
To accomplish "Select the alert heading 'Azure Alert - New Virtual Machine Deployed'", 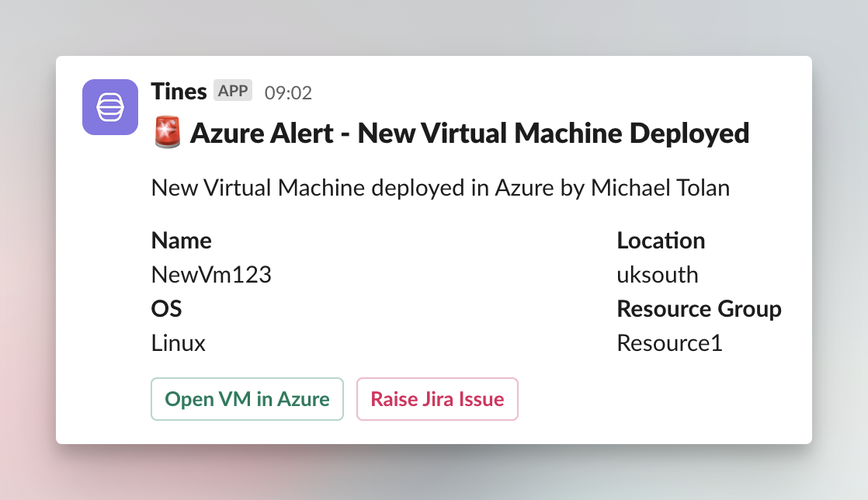I will pos(470,133).
